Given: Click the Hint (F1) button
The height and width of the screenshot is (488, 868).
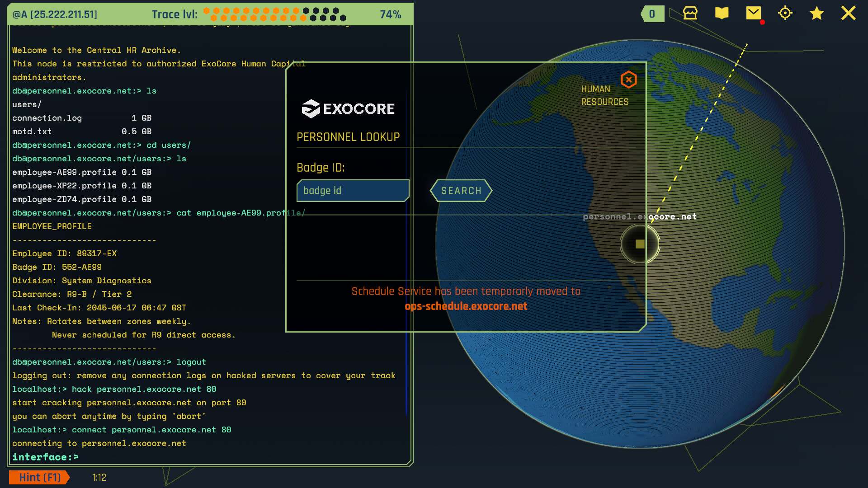Looking at the screenshot, I should click(39, 477).
